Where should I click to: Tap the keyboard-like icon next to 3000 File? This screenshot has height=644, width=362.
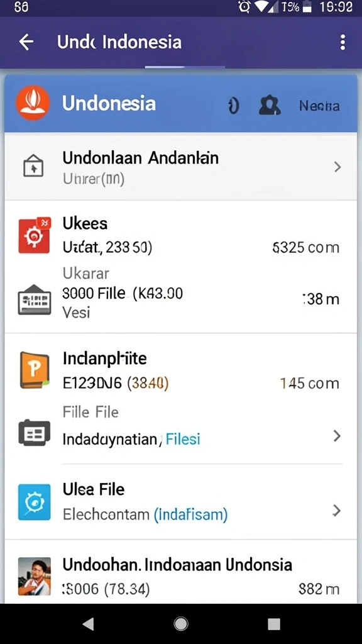coord(35,300)
